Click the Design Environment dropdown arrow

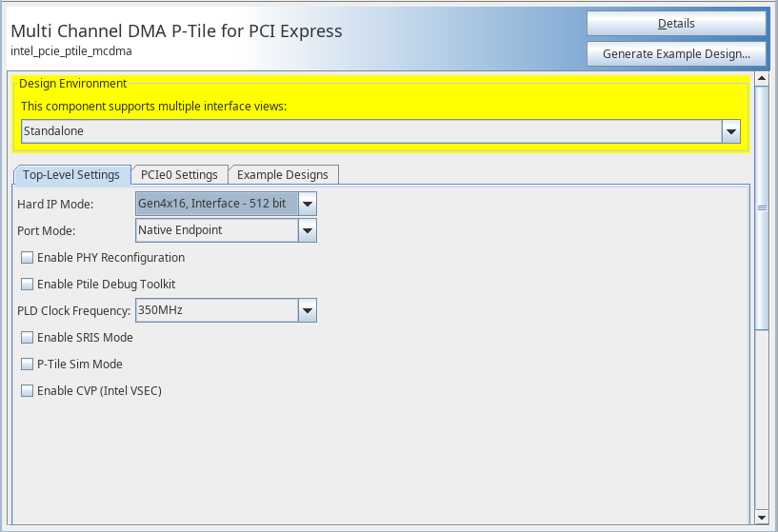[731, 131]
